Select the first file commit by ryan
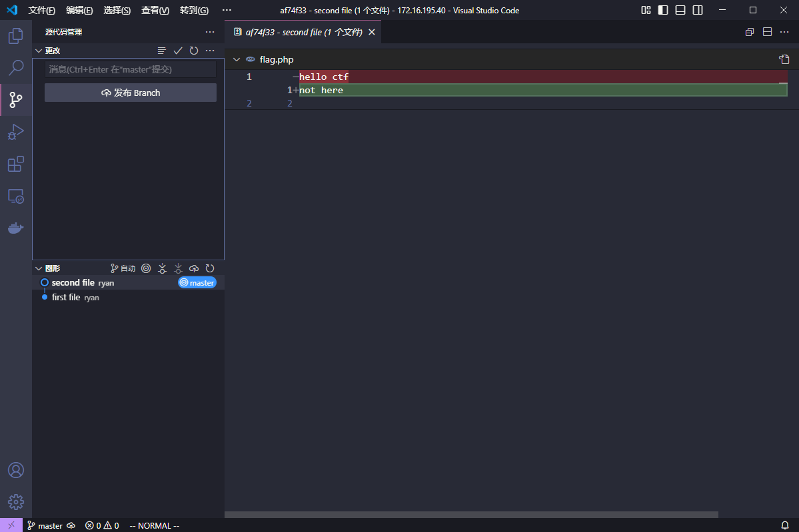The height and width of the screenshot is (532, 799). [129, 298]
